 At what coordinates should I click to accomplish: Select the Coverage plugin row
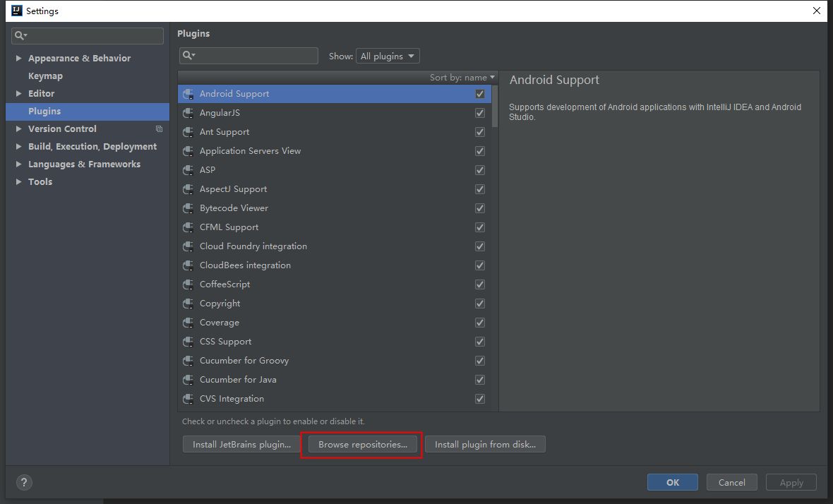335,323
